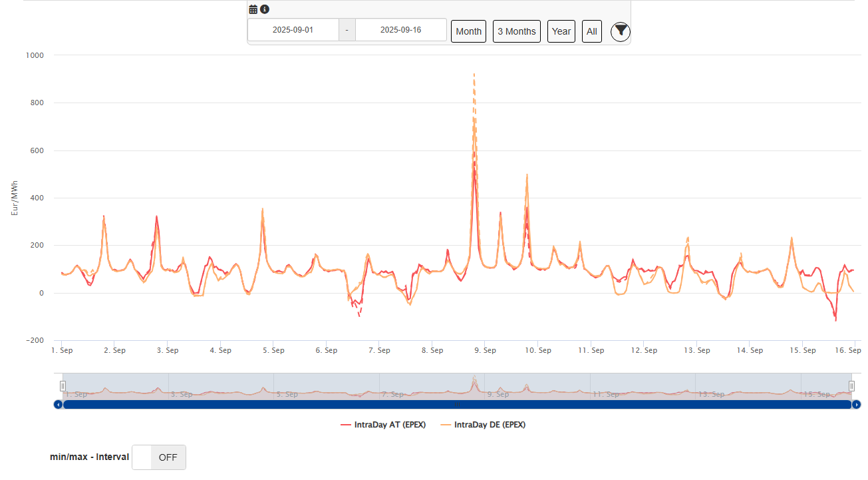Grab the left navigator range handle
The width and height of the screenshot is (868, 480).
click(x=63, y=386)
